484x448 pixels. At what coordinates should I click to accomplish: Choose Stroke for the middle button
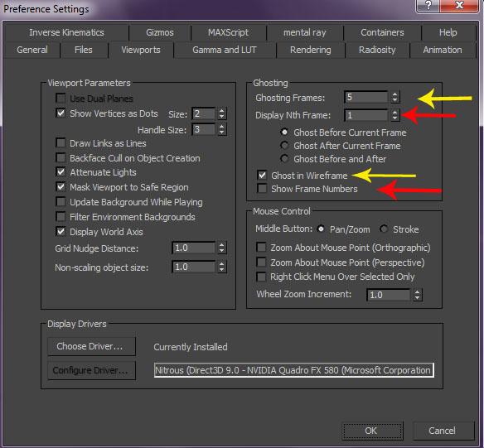(x=384, y=229)
